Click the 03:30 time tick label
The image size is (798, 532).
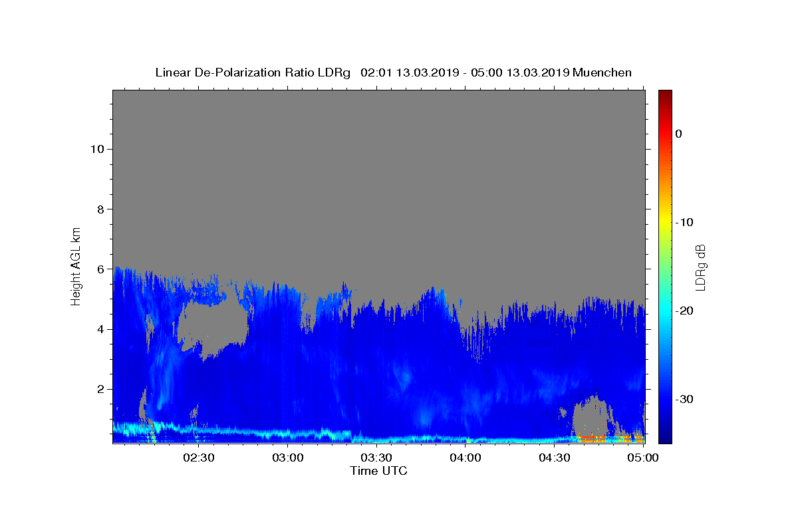click(x=376, y=458)
